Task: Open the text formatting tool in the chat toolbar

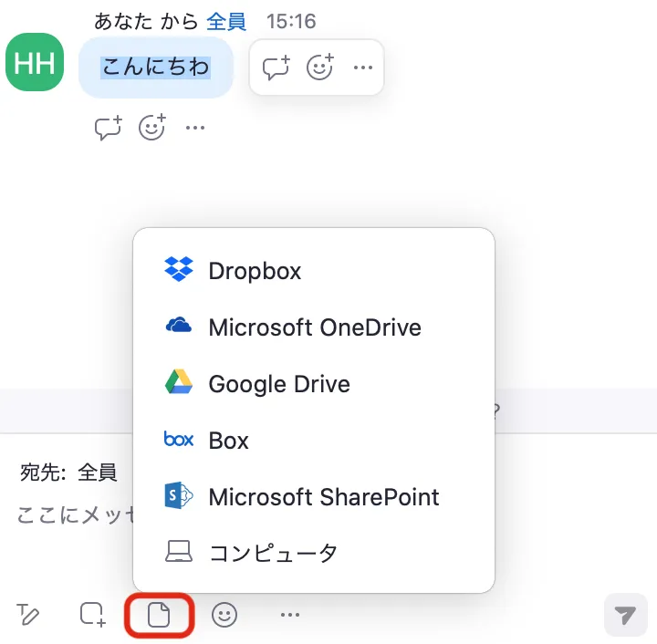Action: click(28, 615)
